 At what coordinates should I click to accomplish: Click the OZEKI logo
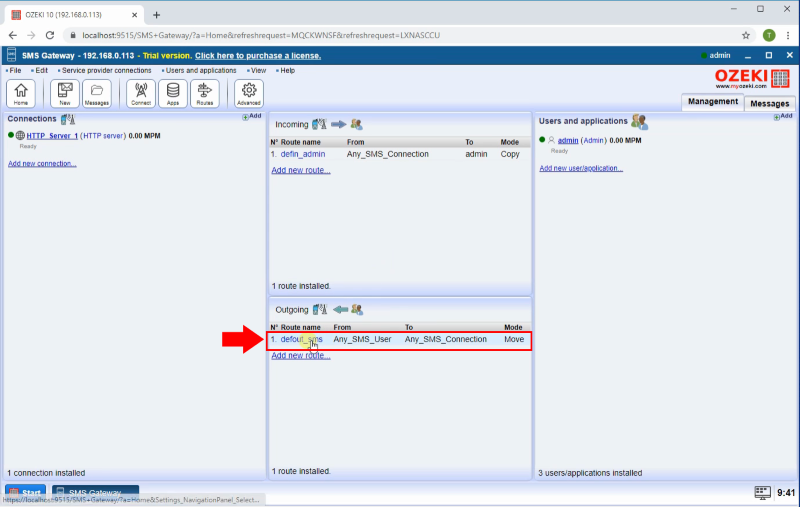click(x=752, y=79)
